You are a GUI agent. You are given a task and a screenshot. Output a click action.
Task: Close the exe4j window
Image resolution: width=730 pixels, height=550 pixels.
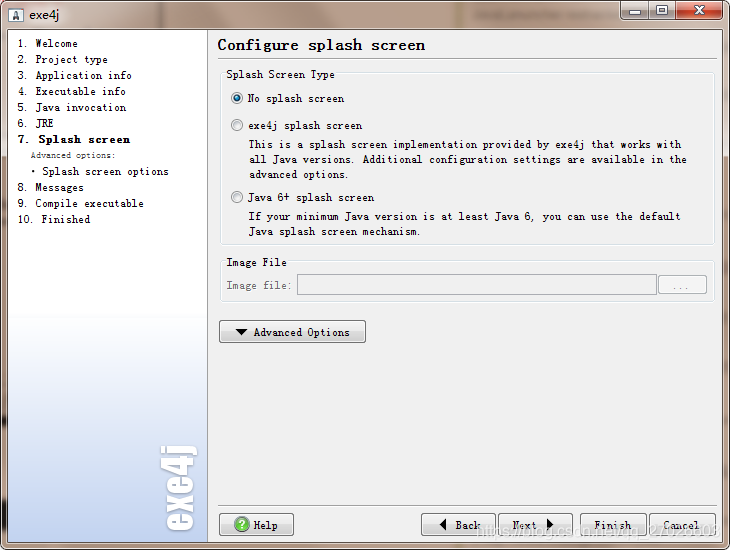tap(699, 11)
